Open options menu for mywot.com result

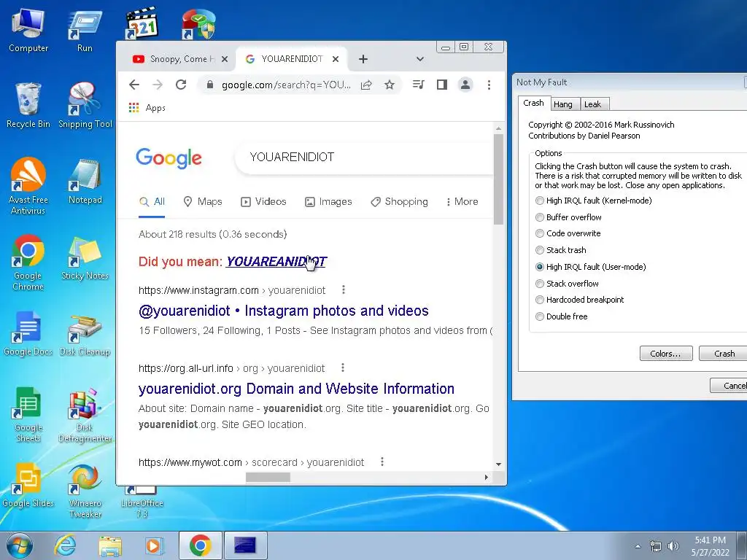coord(382,462)
